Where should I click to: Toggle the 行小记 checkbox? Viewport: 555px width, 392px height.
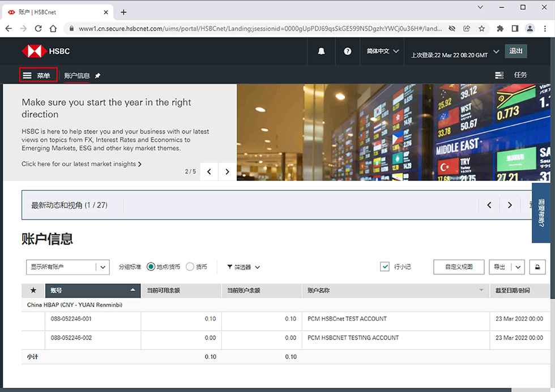(x=385, y=267)
